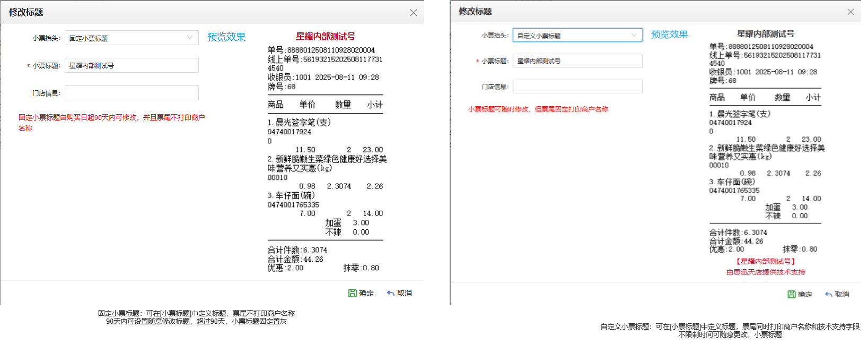This screenshot has height=344, width=868.
Task: Click the 小票标题 field in the 自定义小票标题 dialog
Action: pos(577,61)
